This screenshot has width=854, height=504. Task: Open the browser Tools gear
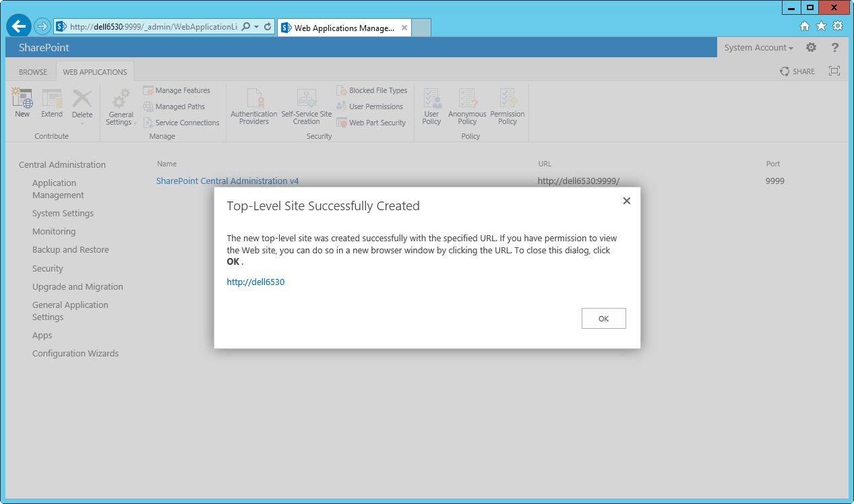click(838, 26)
